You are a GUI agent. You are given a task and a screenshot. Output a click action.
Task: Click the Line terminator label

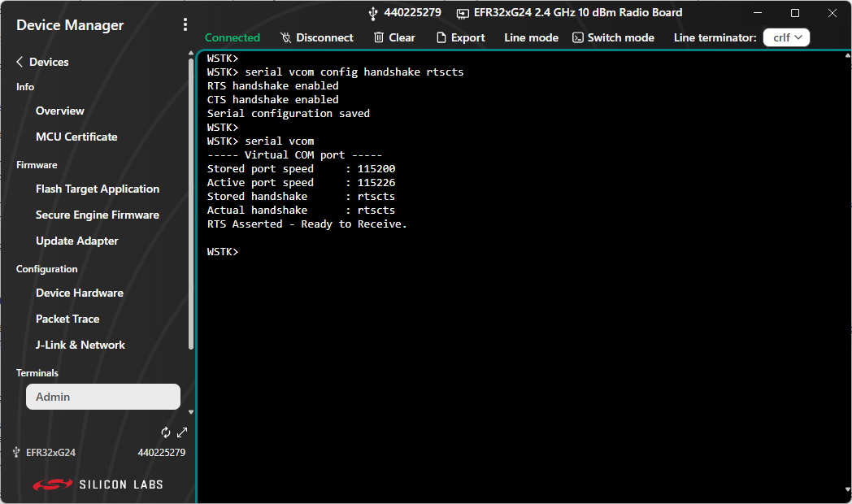pyautogui.click(x=715, y=37)
